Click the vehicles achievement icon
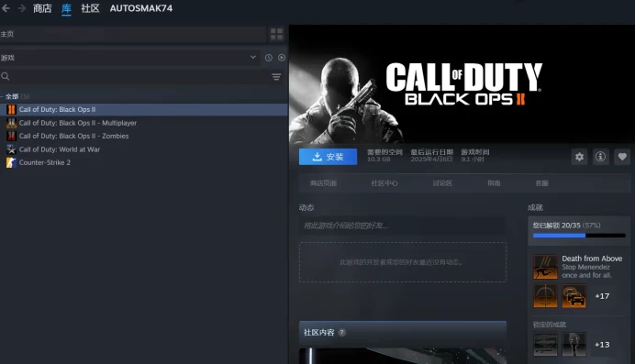This screenshot has width=635, height=364. [x=574, y=295]
